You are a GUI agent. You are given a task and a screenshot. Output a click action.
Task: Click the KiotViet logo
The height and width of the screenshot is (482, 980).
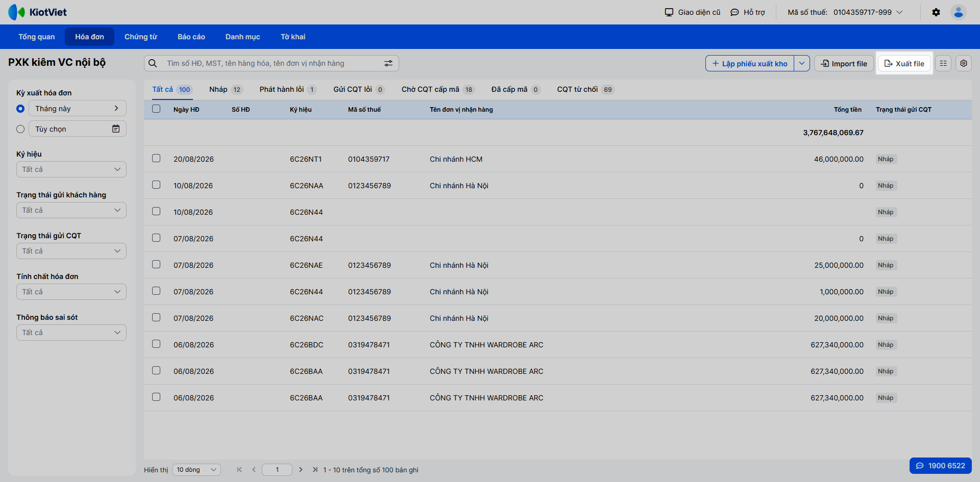[x=37, y=12]
